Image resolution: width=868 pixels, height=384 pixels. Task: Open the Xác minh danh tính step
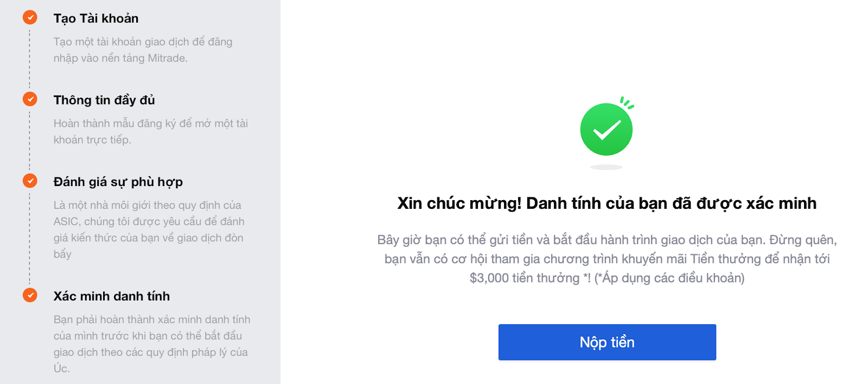click(x=112, y=296)
